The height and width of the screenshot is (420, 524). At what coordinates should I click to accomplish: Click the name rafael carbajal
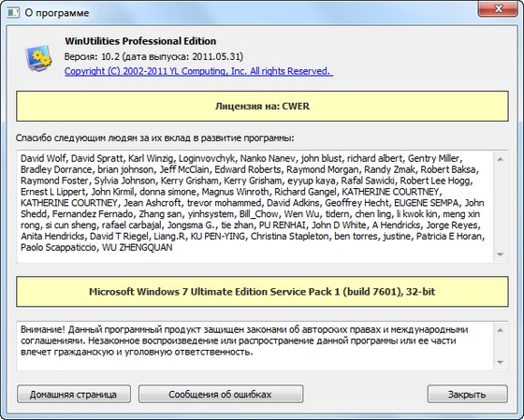coord(131,225)
